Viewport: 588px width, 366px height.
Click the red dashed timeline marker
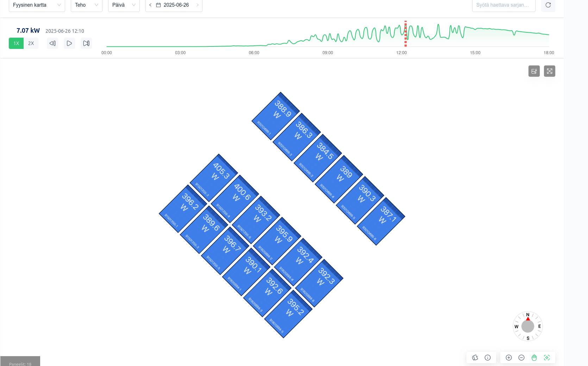click(406, 34)
